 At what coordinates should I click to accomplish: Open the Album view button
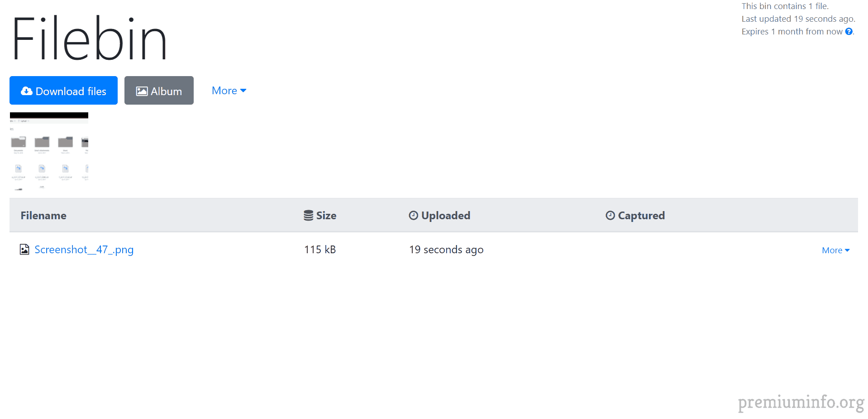(159, 90)
